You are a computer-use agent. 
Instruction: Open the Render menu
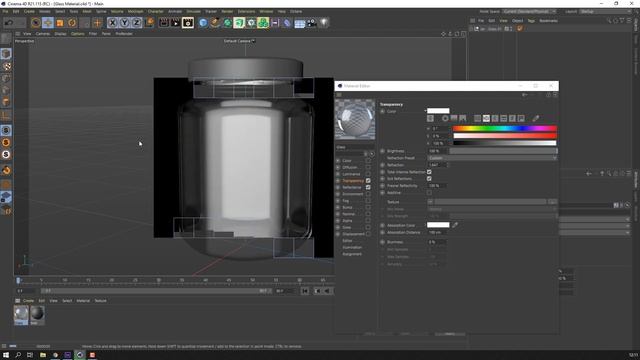227,11
